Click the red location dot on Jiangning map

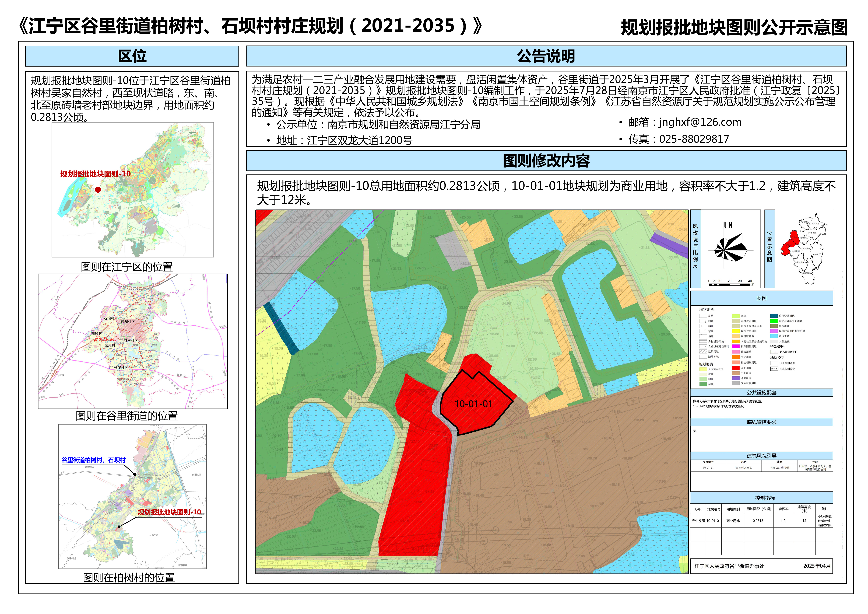[98, 190]
